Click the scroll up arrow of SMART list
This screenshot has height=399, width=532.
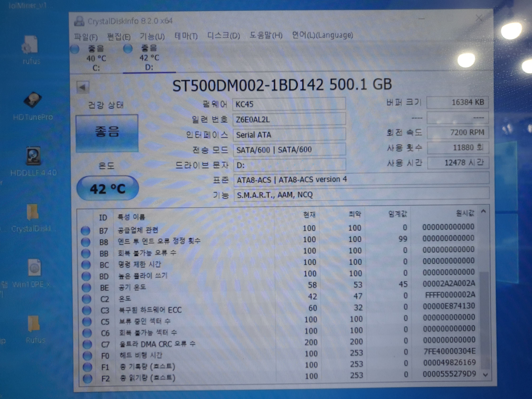coord(483,212)
